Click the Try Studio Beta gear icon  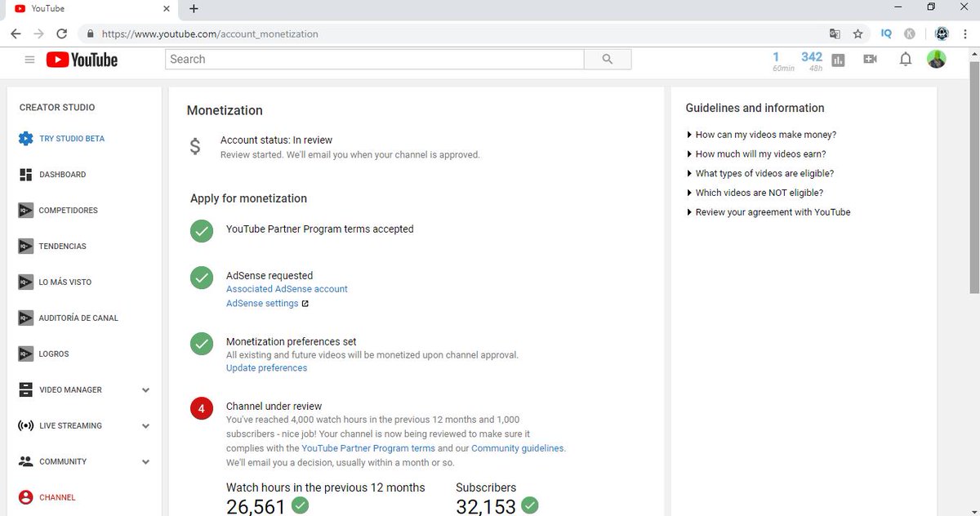click(x=25, y=139)
